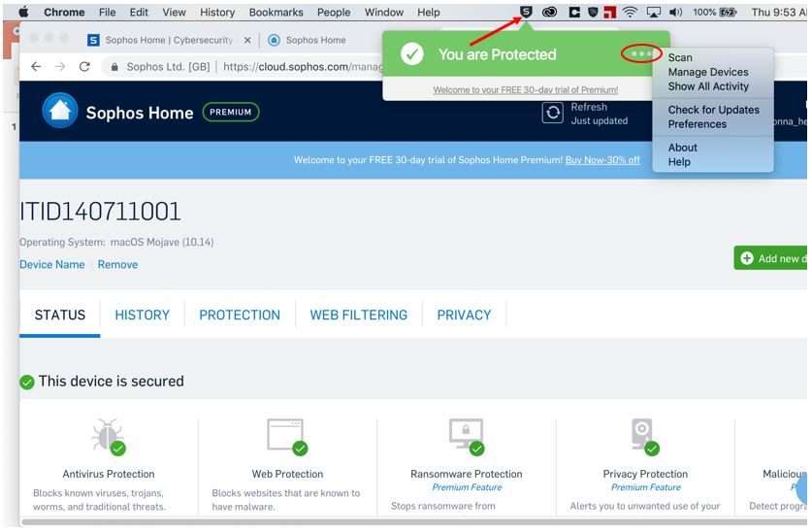Click the Ransomware Protection monitor icon

point(467,436)
